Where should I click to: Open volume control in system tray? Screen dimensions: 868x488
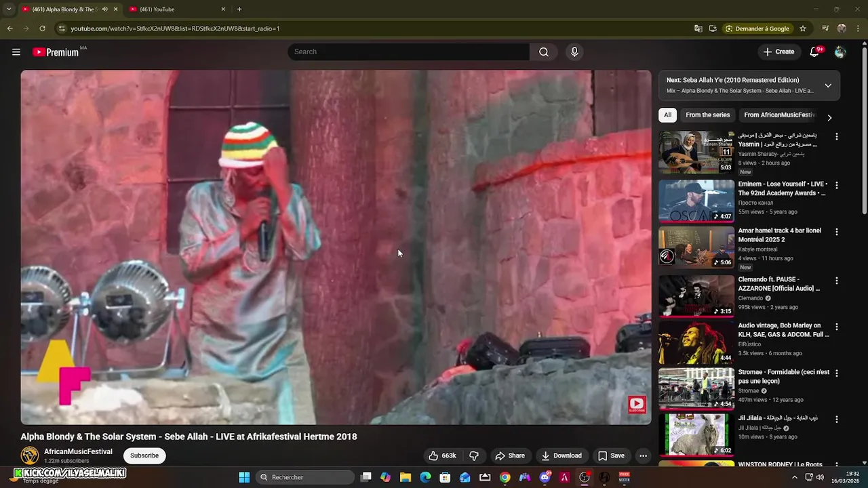pyautogui.click(x=820, y=477)
